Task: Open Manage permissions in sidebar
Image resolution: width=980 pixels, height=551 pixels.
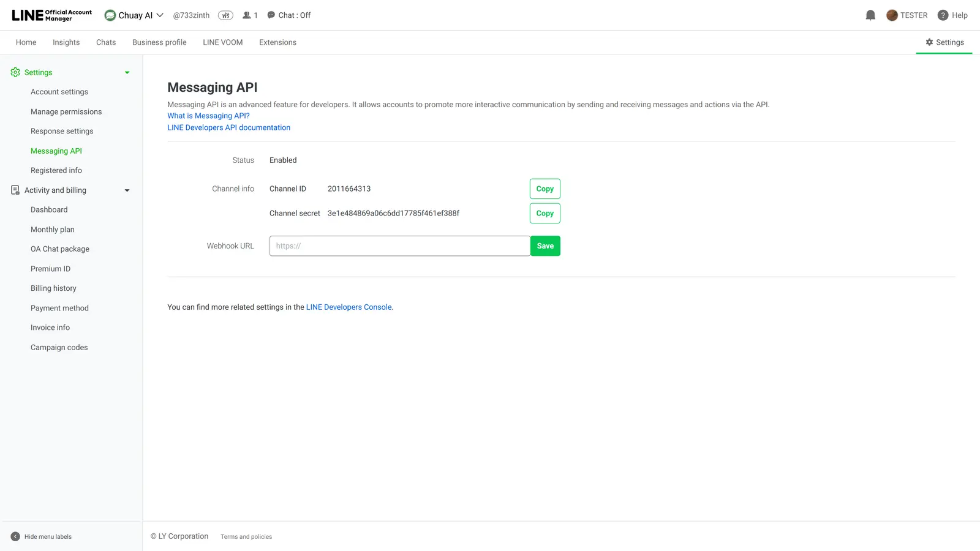Action: [x=66, y=111]
